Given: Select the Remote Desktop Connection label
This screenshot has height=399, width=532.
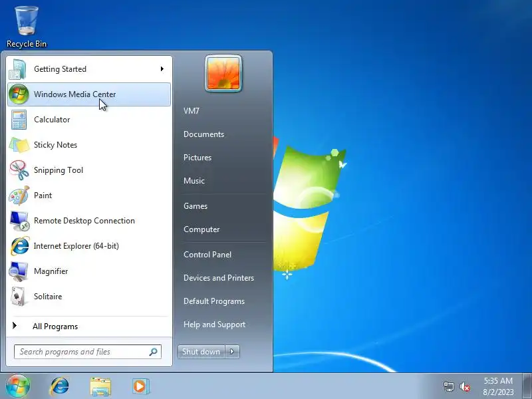Looking at the screenshot, I should pos(84,221).
